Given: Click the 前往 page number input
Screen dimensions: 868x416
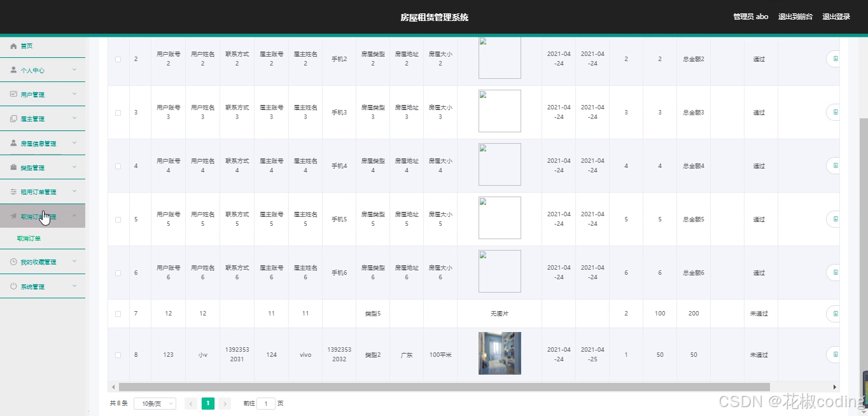Looking at the screenshot, I should click(x=266, y=403).
